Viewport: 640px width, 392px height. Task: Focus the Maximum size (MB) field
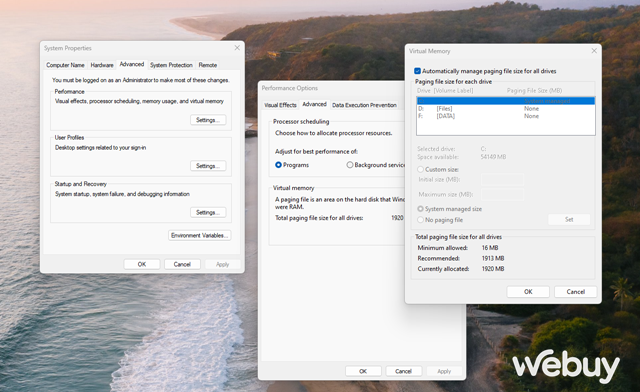(x=502, y=194)
